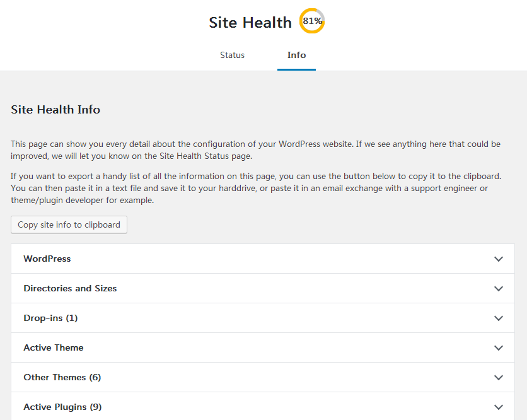The height and width of the screenshot is (420, 527).
Task: Click the paragraph mentioning Site Health Status page
Action: (255, 150)
